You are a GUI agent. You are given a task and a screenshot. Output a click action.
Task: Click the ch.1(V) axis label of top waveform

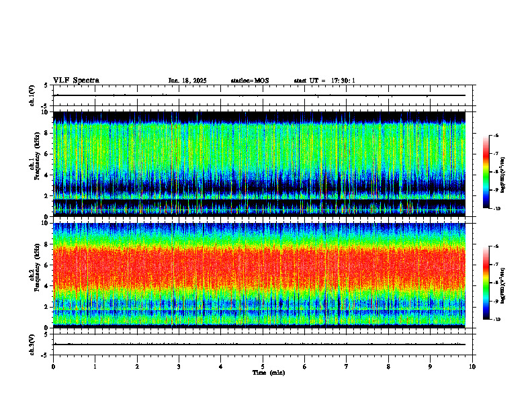(32, 95)
